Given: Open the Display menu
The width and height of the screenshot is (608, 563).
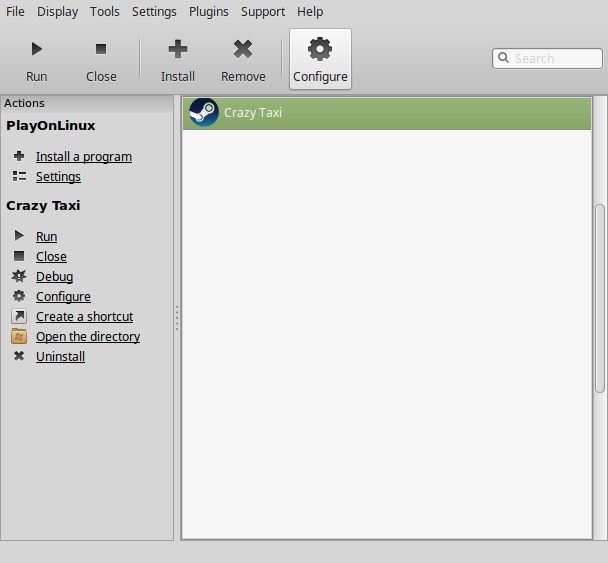Looking at the screenshot, I should click(x=57, y=12).
